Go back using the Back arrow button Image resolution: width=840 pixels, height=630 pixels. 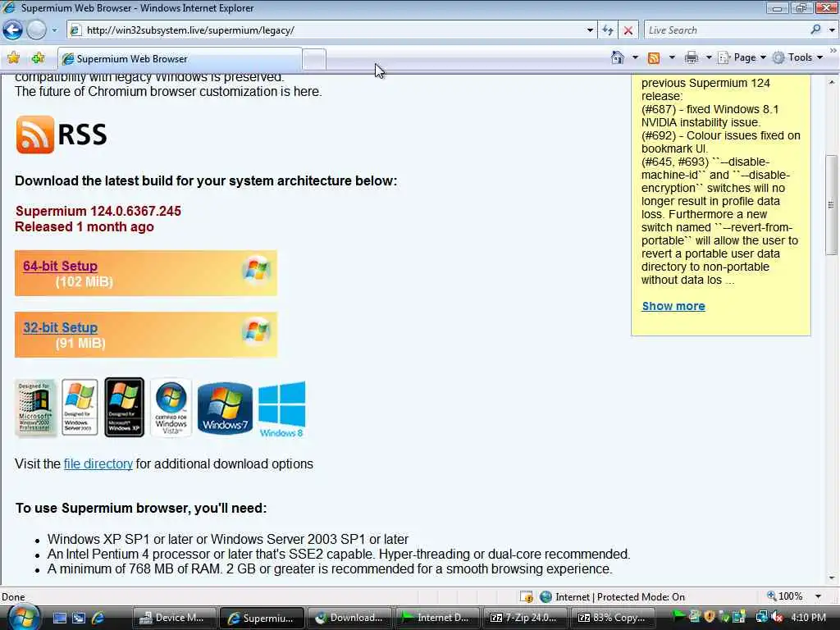click(12, 30)
